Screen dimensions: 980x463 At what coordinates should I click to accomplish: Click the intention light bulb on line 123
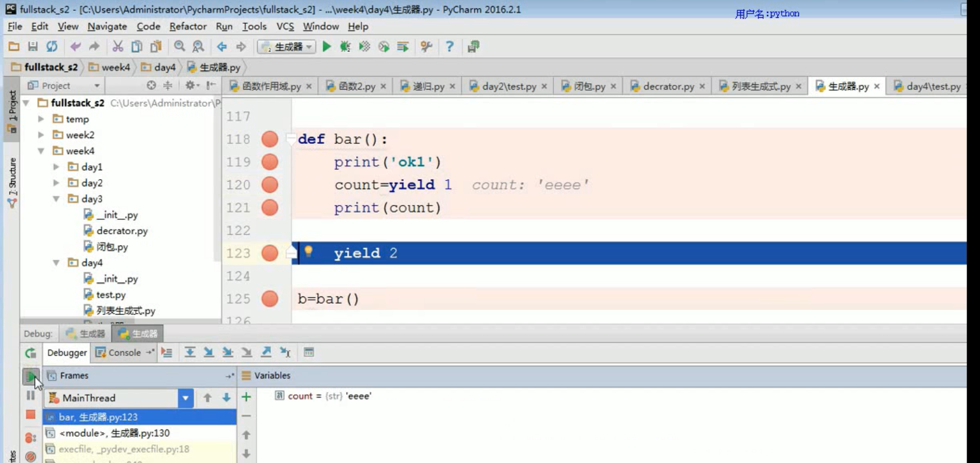point(308,252)
